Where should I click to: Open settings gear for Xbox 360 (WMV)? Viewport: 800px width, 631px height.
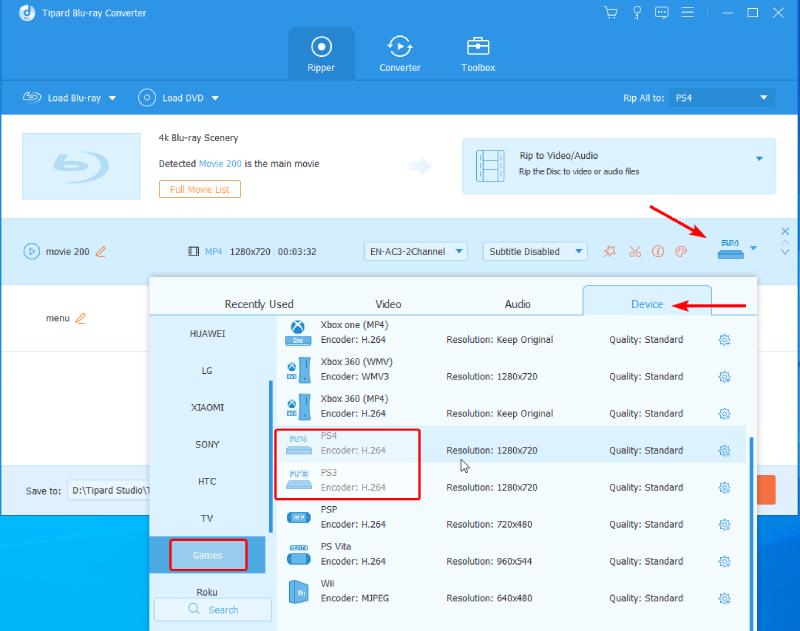click(724, 377)
